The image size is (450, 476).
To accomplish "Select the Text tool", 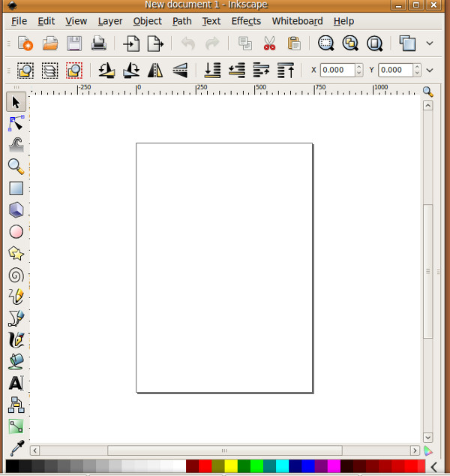I will pyautogui.click(x=16, y=383).
